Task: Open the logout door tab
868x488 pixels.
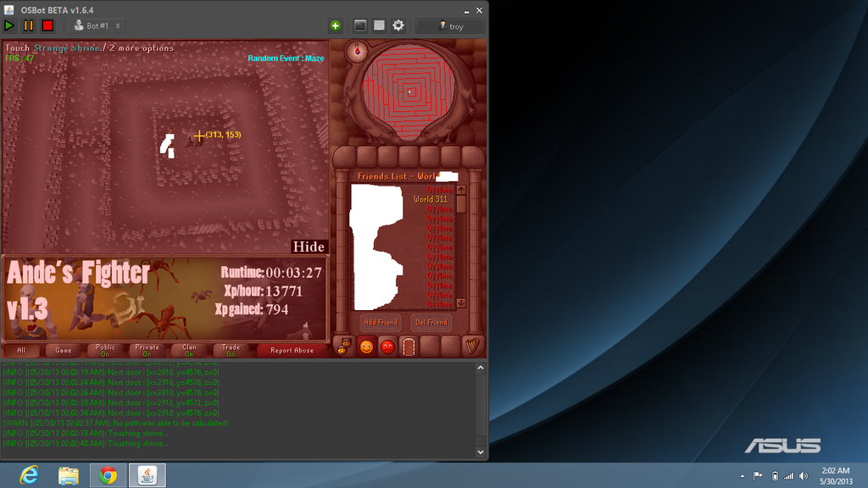Action: pos(408,347)
